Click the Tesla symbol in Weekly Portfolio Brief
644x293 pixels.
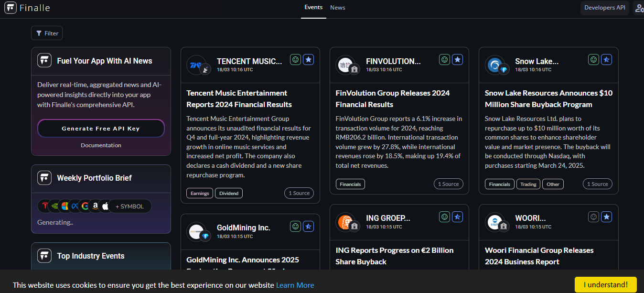(44, 206)
